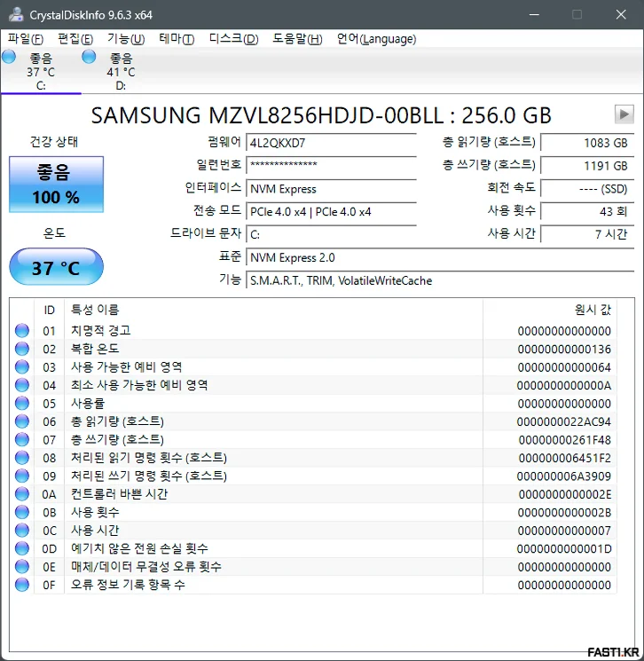Viewport: 644px width, 661px height.
Task: Click status orb for 02 복합 온도
Action: point(22,349)
